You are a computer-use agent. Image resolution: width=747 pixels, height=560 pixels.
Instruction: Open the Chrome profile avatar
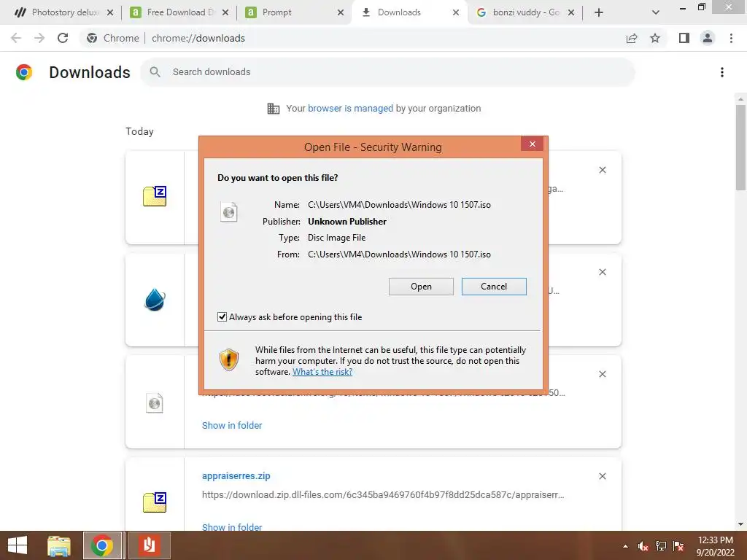(x=708, y=38)
